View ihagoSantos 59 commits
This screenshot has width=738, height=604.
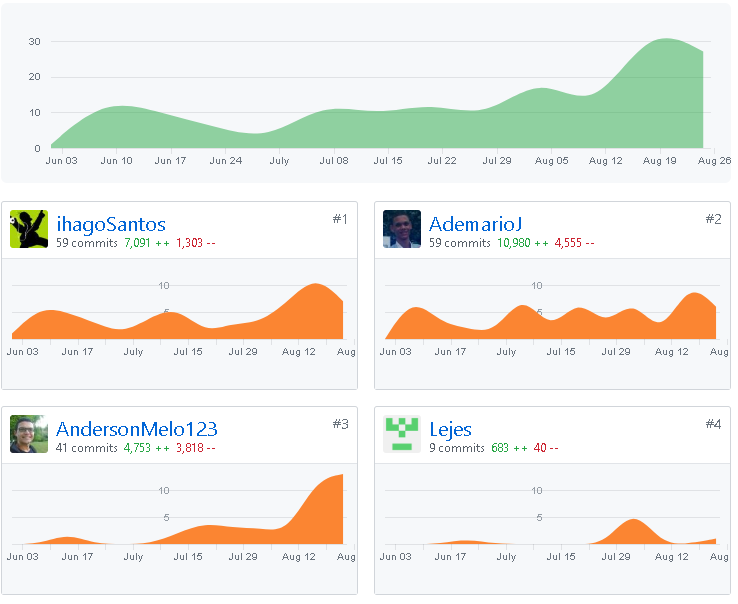click(x=87, y=243)
